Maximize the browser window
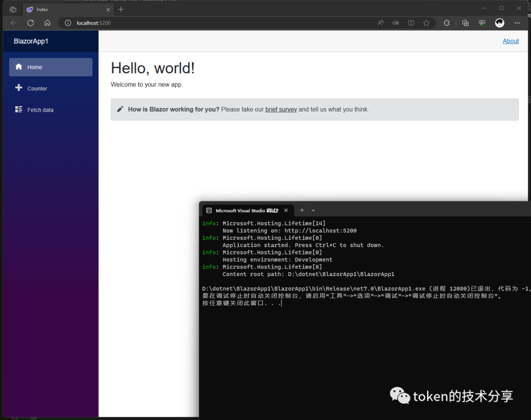 tap(501, 8)
